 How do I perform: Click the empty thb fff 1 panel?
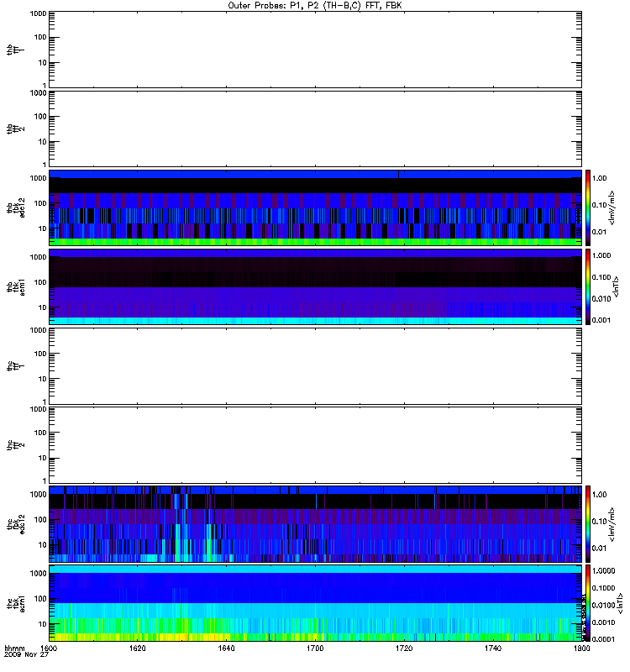pos(316,50)
